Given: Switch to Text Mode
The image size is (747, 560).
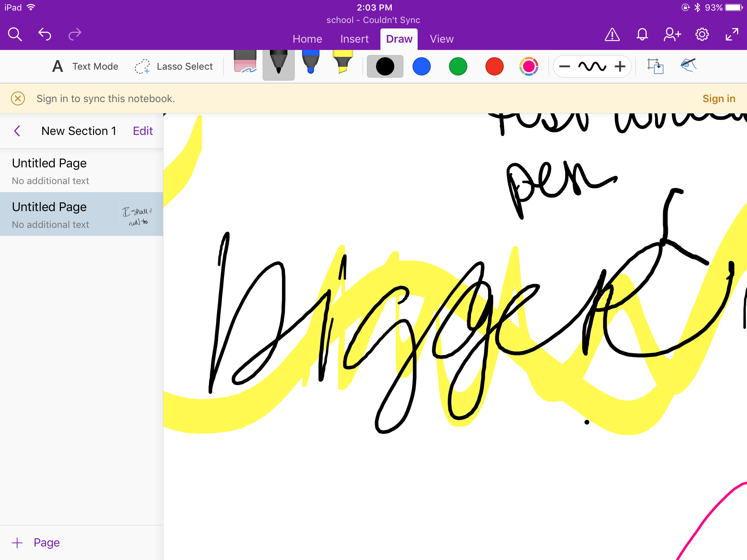Looking at the screenshot, I should [x=85, y=66].
